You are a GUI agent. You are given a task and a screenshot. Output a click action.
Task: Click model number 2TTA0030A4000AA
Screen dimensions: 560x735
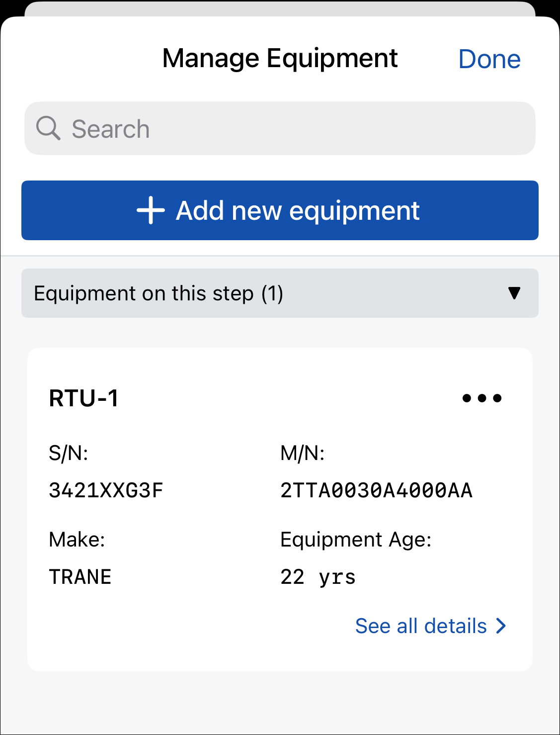point(376,490)
